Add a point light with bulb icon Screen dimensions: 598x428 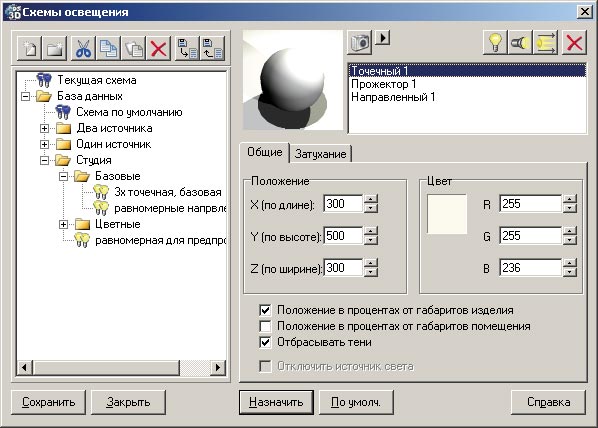pyautogui.click(x=495, y=42)
